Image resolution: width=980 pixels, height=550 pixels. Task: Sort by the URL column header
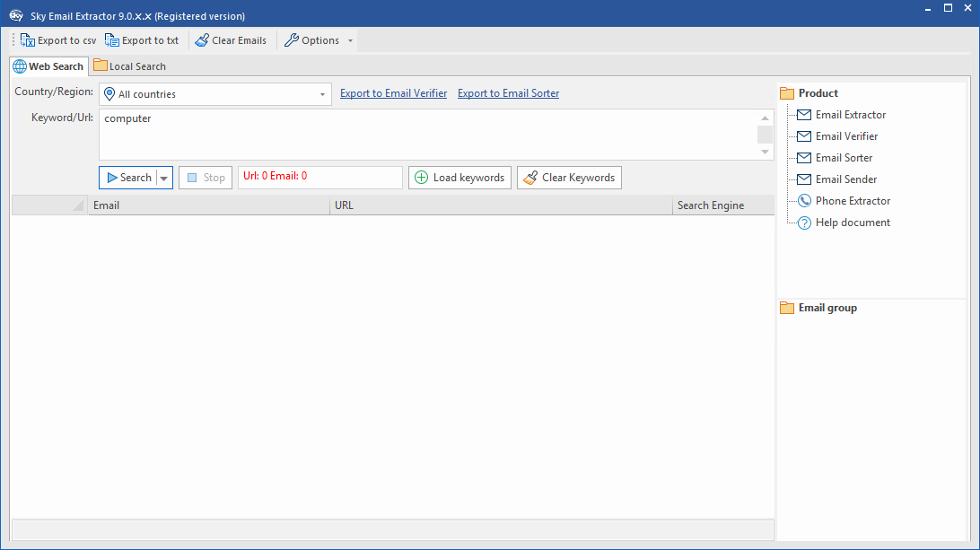[x=502, y=205]
